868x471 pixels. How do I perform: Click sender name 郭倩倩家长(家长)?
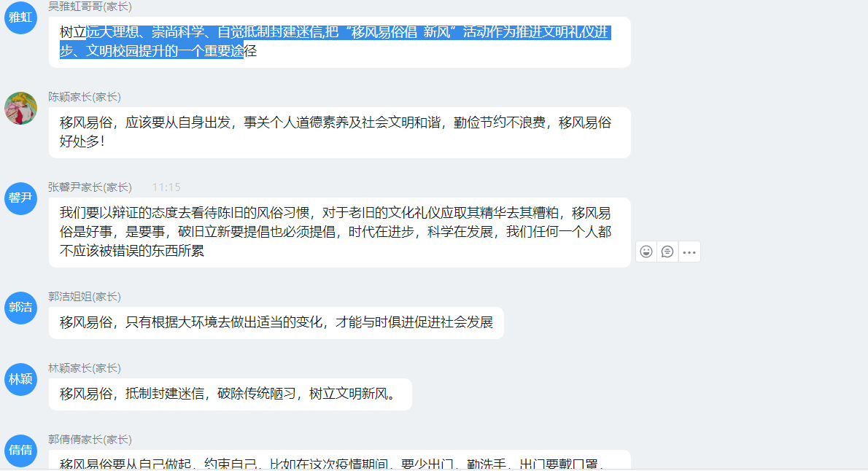point(90,440)
